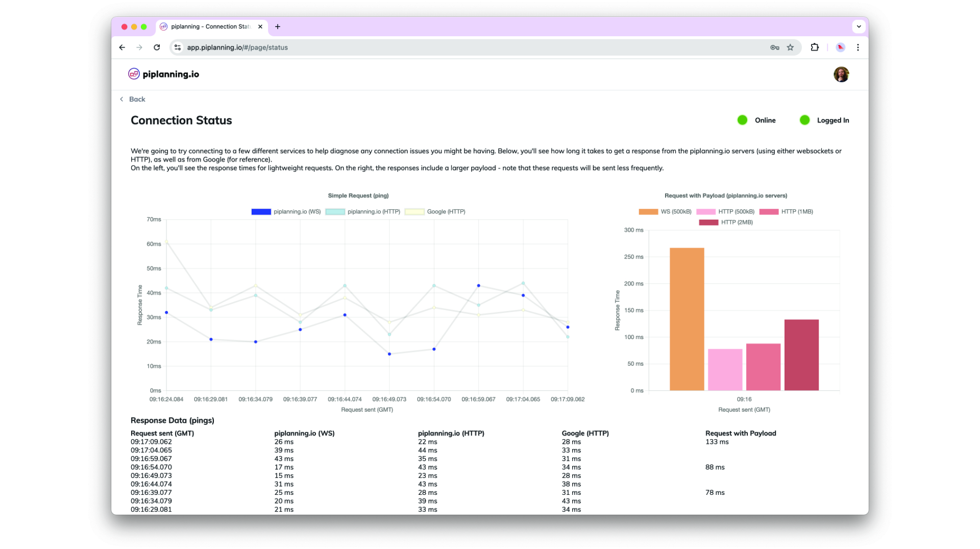This screenshot has height=549, width=980.
Task: Open Chrome's three-dot menu
Action: (x=858, y=47)
